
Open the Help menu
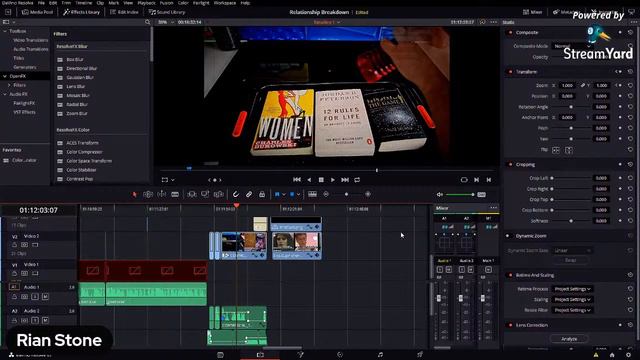click(x=245, y=3)
